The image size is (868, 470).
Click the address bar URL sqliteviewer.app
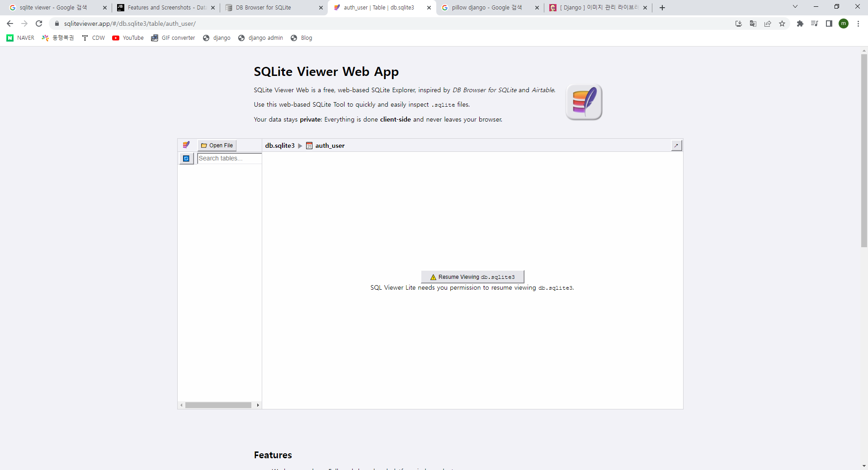point(130,23)
